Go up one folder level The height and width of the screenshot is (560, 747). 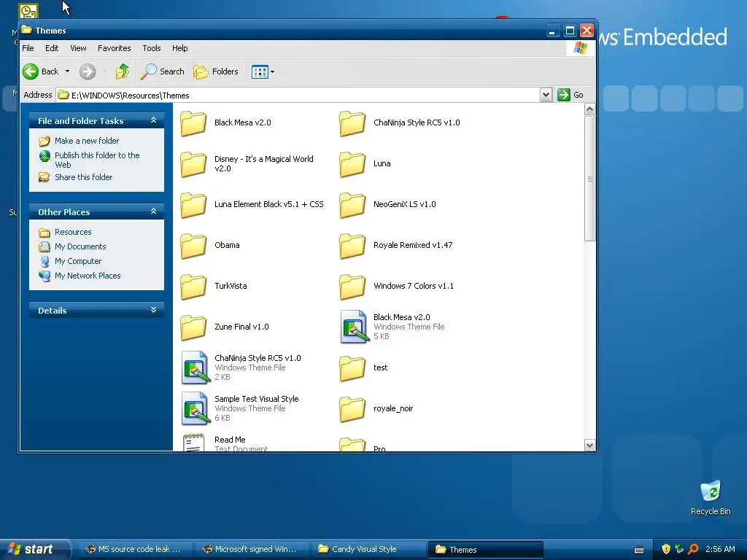pos(123,71)
